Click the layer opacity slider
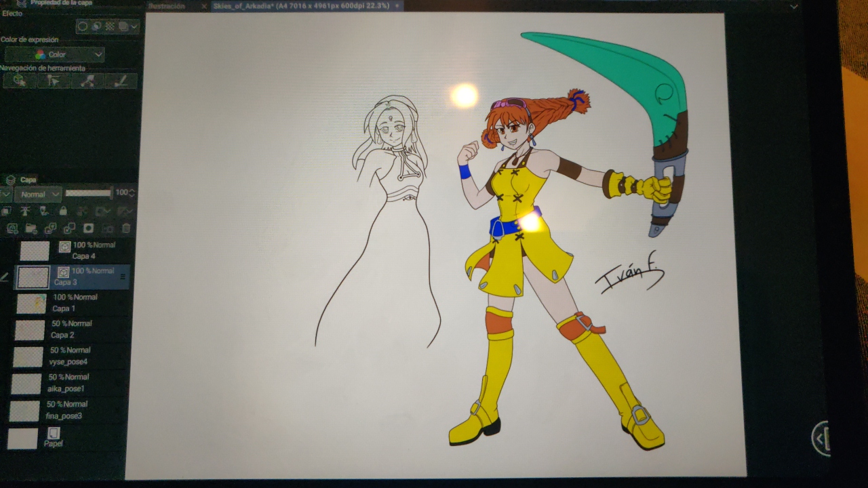 tap(89, 193)
